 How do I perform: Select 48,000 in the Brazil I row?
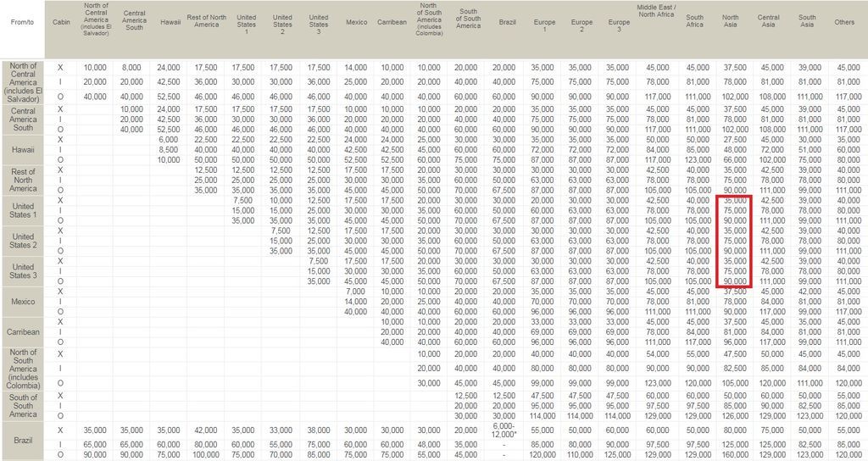(x=428, y=444)
